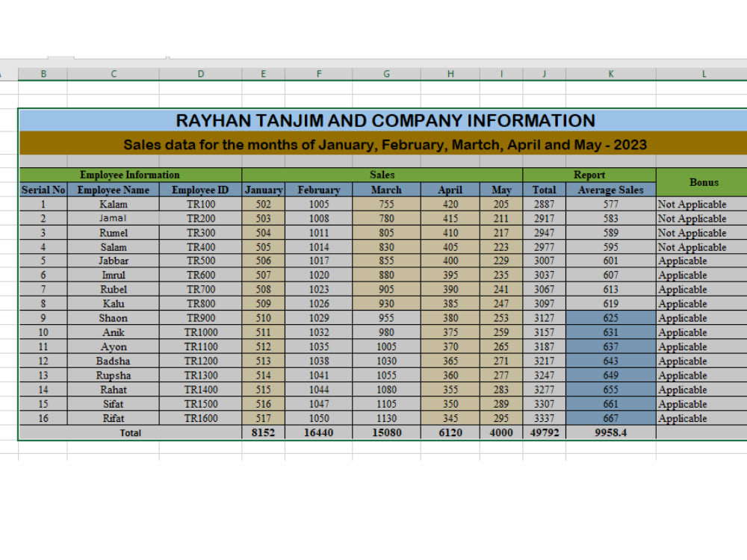This screenshot has height=560, width=747.
Task: Select overall total cell '49792'
Action: [544, 432]
